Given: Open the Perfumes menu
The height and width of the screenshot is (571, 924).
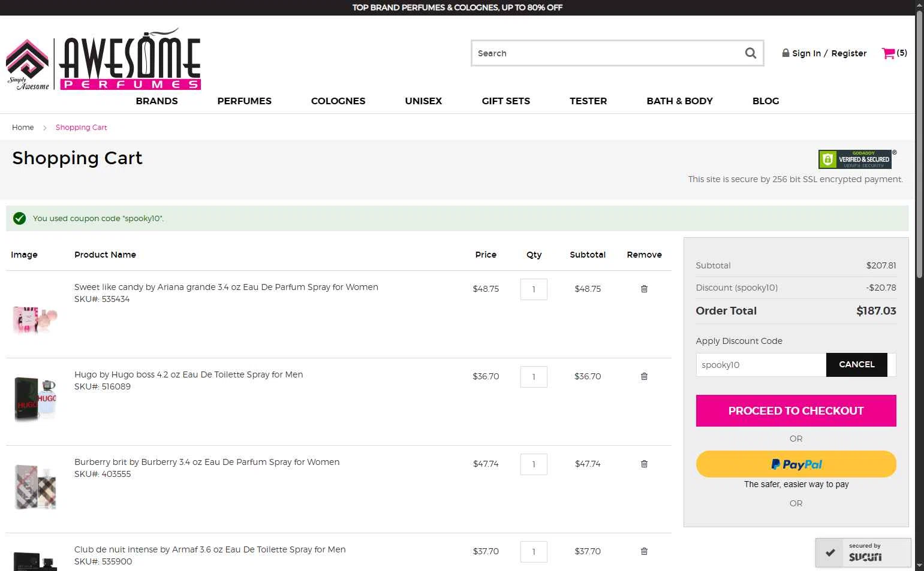Looking at the screenshot, I should pos(244,101).
